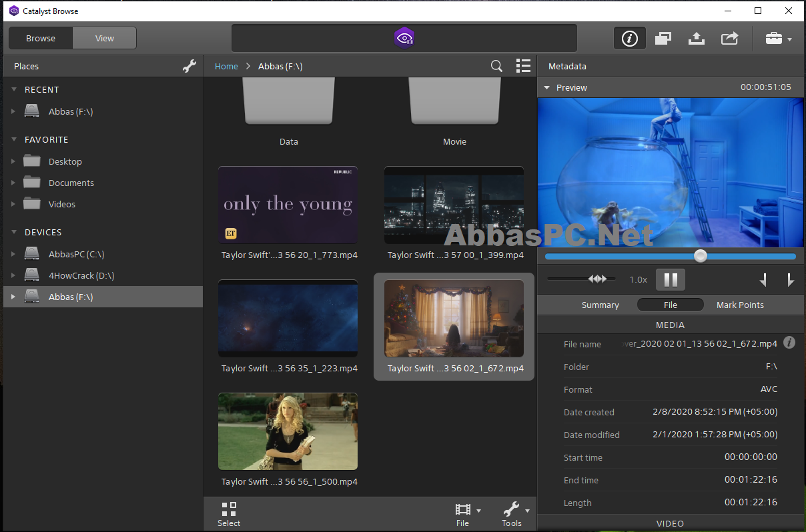Expand the Documents folder tree arrow
The width and height of the screenshot is (806, 532).
click(x=13, y=183)
